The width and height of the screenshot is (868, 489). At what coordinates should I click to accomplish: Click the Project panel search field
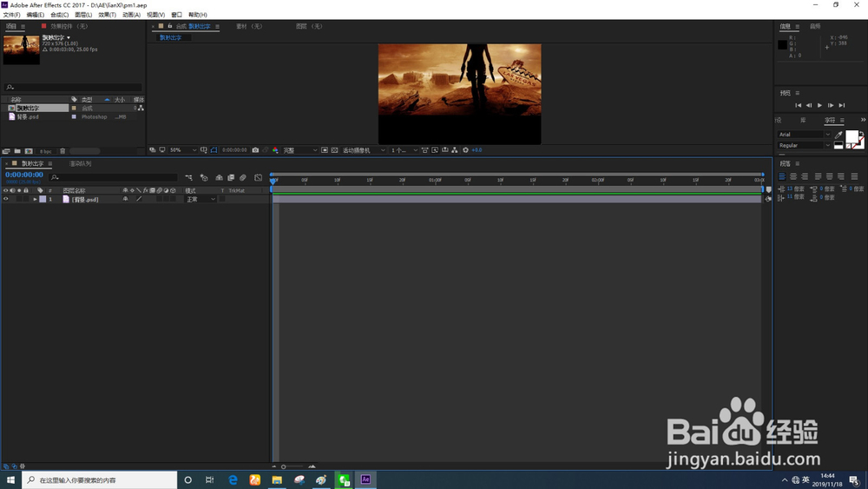[x=73, y=87]
